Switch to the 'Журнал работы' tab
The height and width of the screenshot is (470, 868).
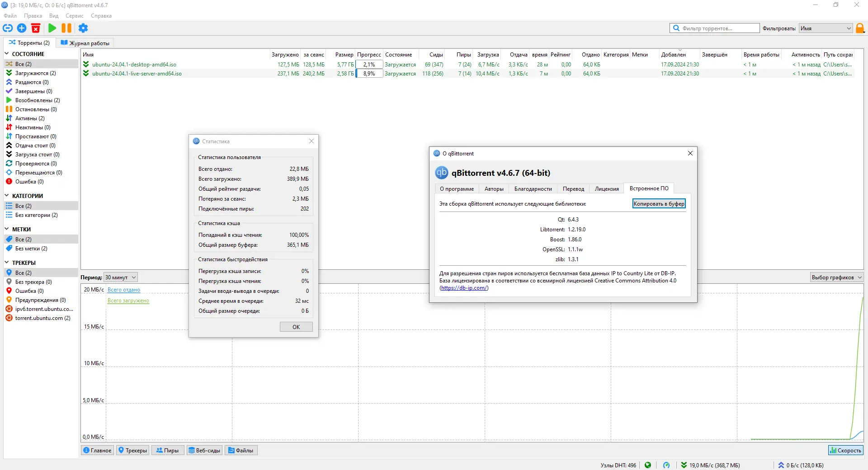(85, 43)
